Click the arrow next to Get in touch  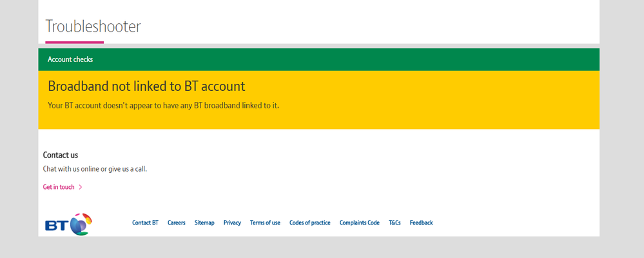click(x=81, y=187)
